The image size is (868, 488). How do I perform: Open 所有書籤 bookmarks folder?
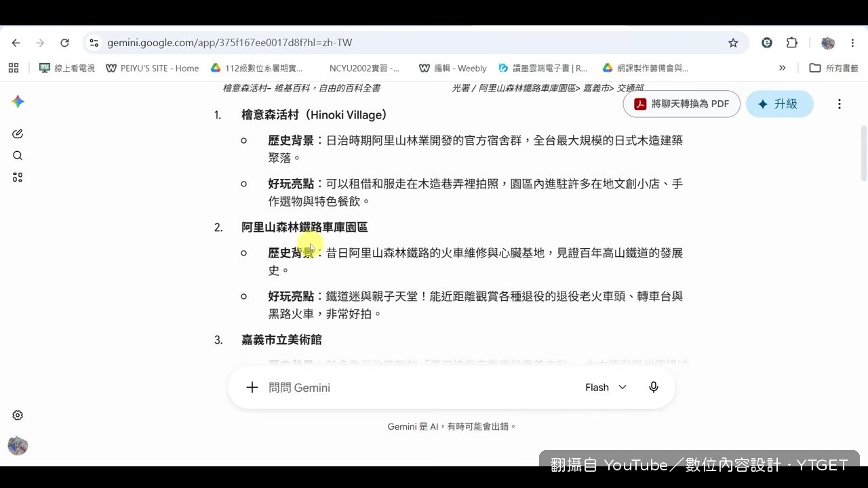click(834, 68)
